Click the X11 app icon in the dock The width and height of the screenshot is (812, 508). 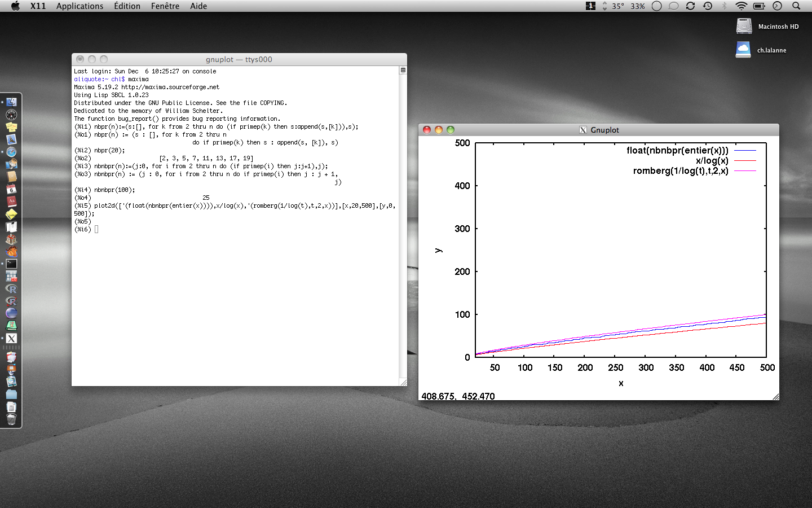(11, 338)
